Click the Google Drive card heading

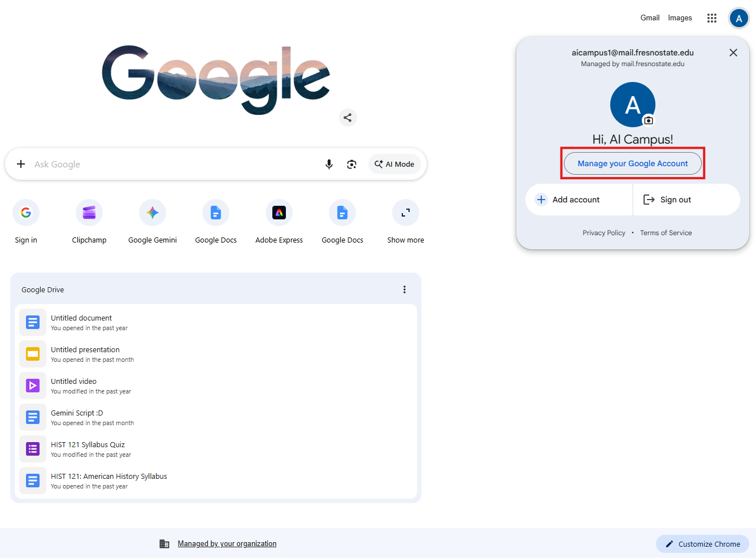(43, 289)
